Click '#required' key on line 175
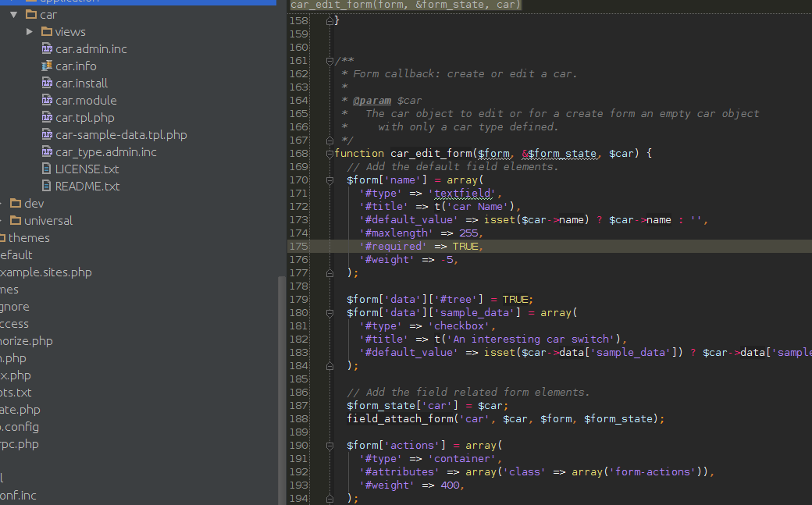Viewport: 812px width, 505px height. coord(393,246)
